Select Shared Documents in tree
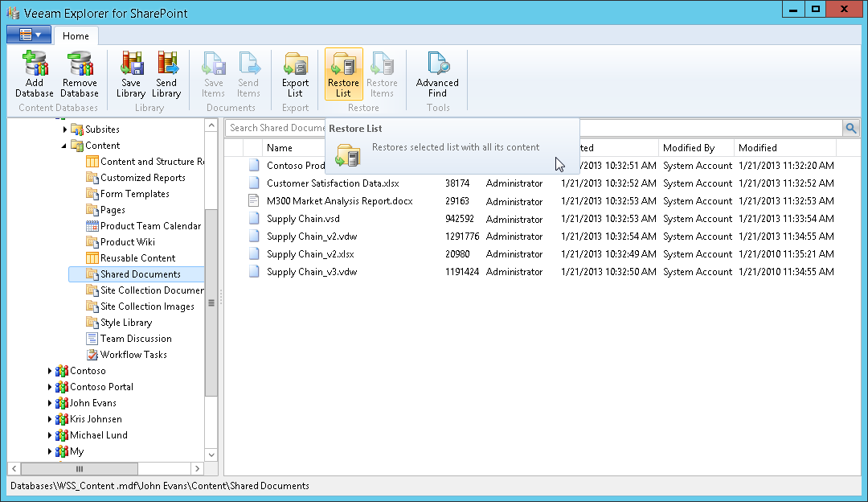The width and height of the screenshot is (868, 502). 136,274
